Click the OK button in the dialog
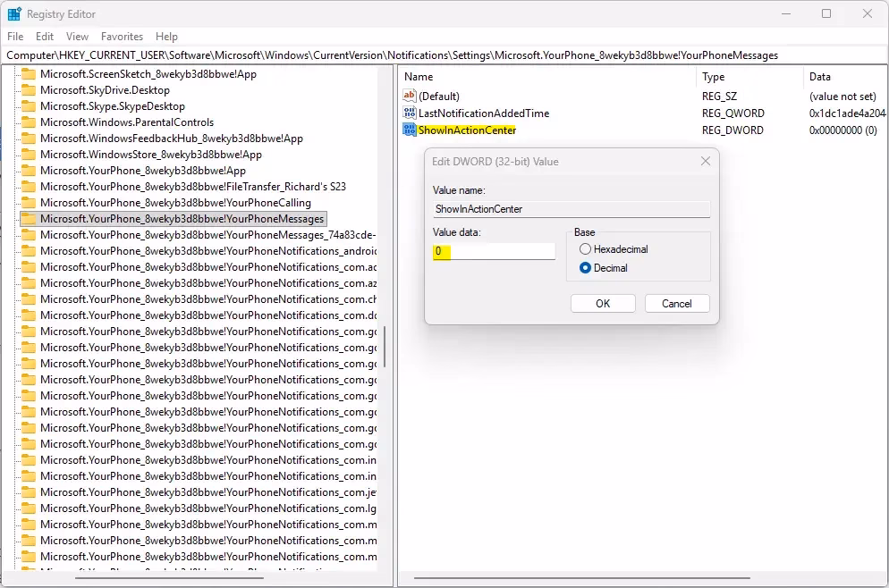Image resolution: width=889 pixels, height=588 pixels. click(602, 303)
